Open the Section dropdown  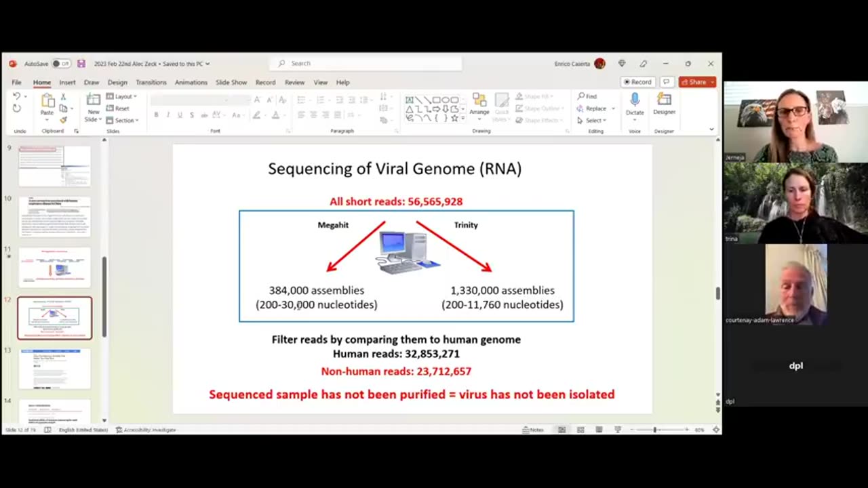click(x=123, y=120)
